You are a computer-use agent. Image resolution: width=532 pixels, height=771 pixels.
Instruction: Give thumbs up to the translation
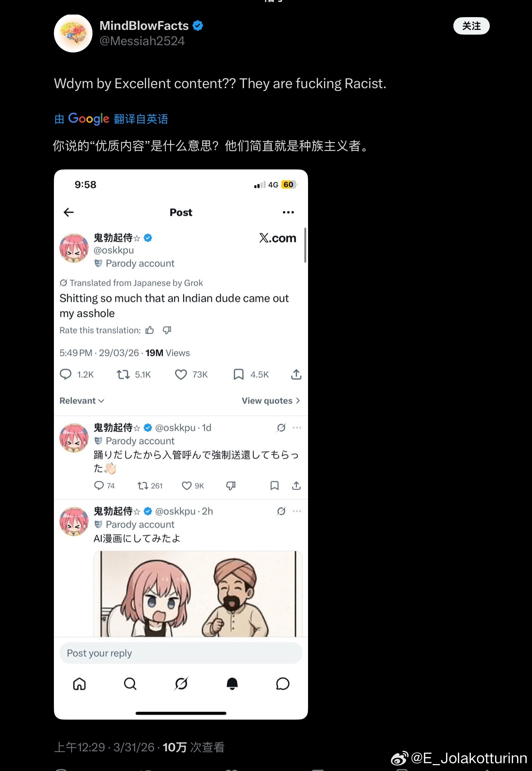[x=150, y=330]
